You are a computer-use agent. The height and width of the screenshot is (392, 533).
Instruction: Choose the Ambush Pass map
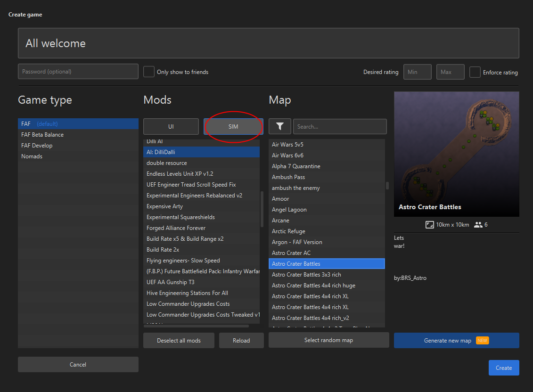(x=327, y=177)
